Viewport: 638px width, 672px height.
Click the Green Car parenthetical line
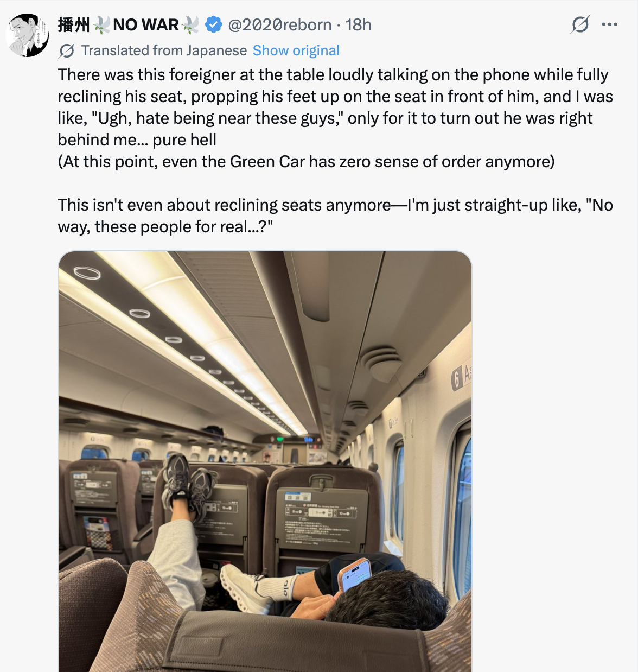307,161
